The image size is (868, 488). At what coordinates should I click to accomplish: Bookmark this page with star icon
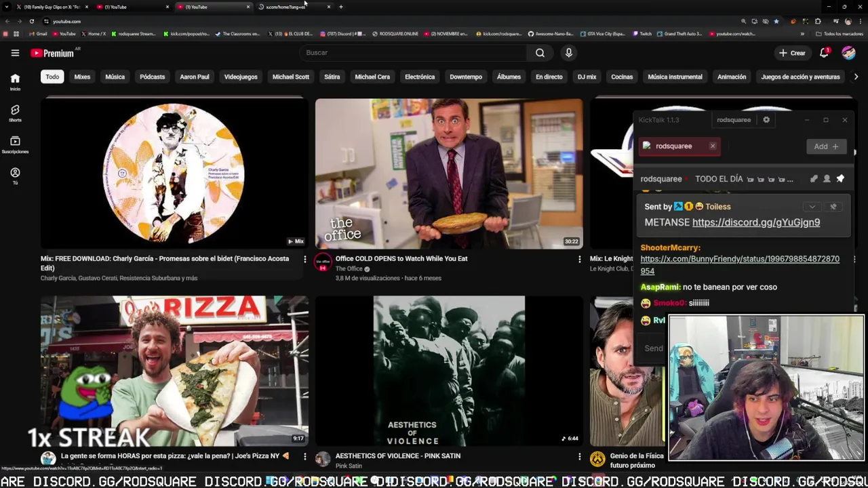point(776,21)
